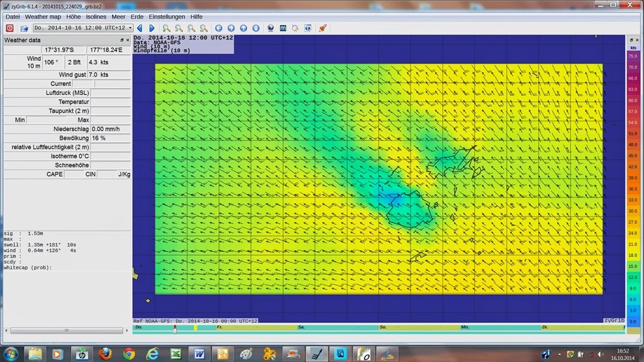This screenshot has height=362, width=644.
Task: Click the satellite-like toolbar icon
Action: coord(296,28)
